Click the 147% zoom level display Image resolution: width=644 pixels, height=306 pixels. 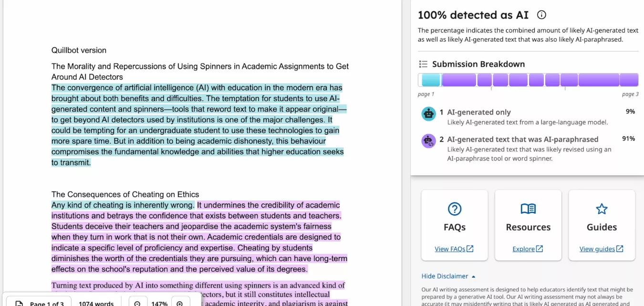click(x=159, y=303)
